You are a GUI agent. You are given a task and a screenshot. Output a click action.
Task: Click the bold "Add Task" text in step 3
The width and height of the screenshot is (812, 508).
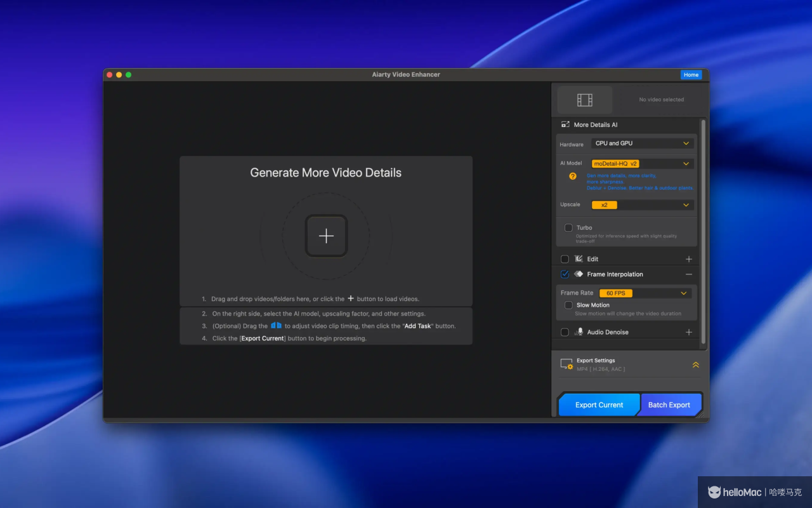(417, 326)
